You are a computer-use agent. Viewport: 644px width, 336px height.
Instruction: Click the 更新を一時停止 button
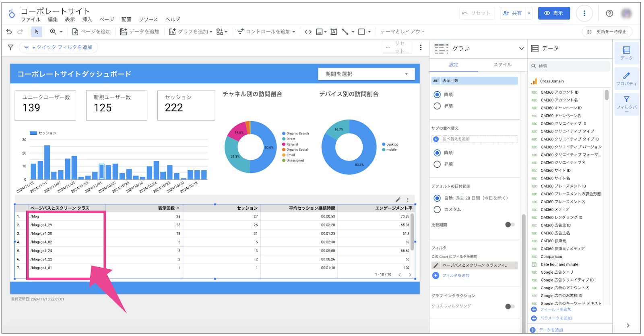click(x=607, y=32)
